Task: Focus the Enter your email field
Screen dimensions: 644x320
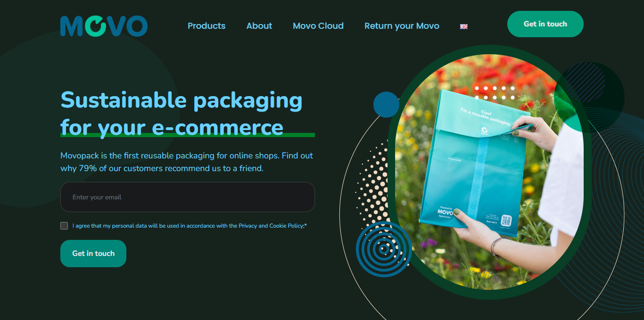Action: tap(188, 197)
